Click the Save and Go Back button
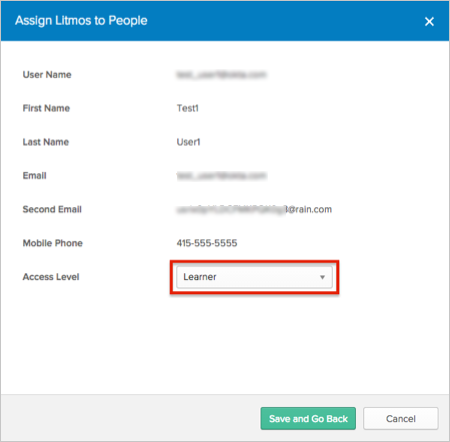Screen dimensions: 450x442 point(308,418)
